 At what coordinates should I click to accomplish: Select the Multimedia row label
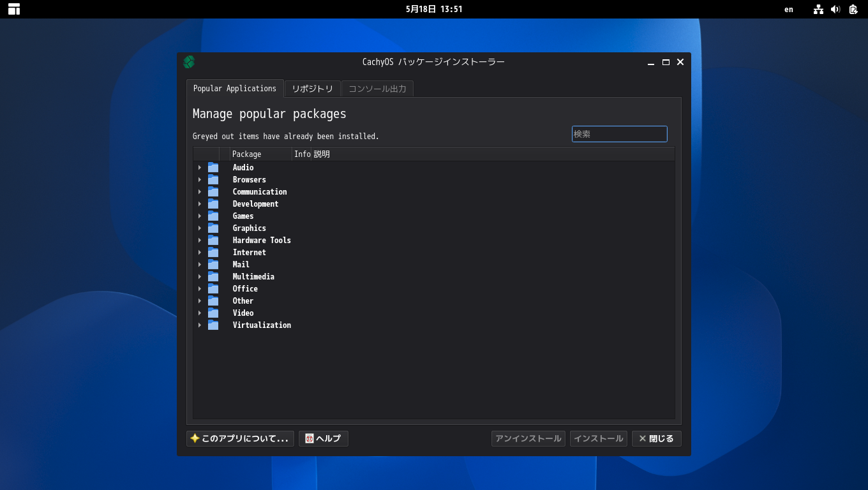click(x=253, y=276)
